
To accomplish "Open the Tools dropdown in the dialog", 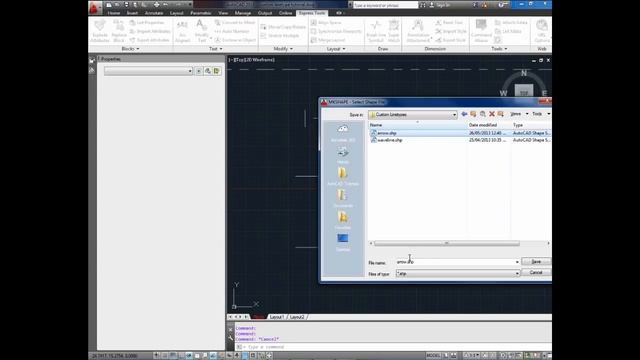I will (x=541, y=114).
